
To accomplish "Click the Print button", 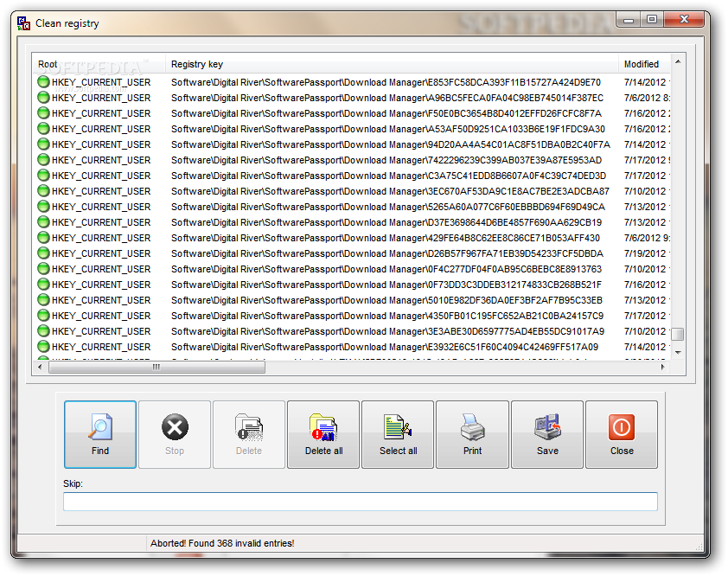I will coord(473,434).
